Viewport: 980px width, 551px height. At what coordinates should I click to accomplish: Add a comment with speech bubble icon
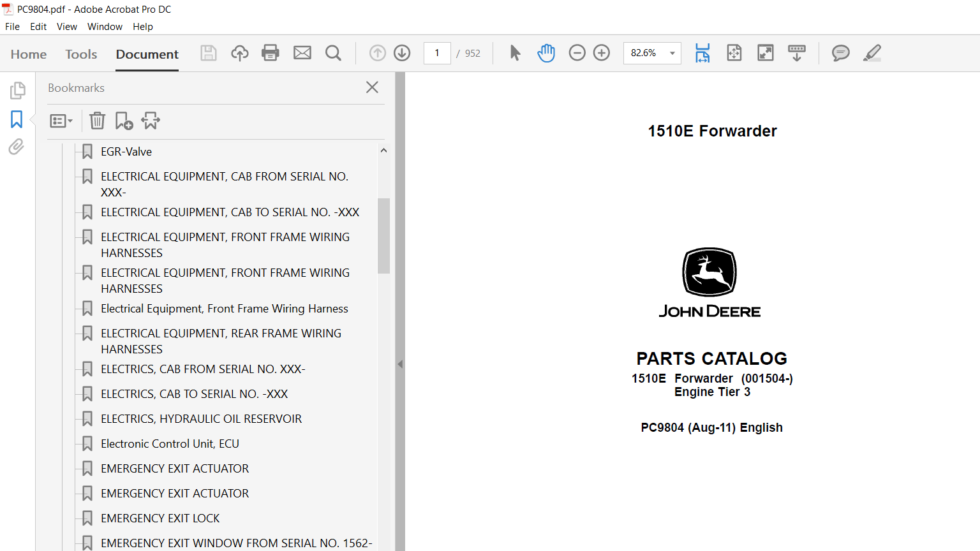click(841, 53)
